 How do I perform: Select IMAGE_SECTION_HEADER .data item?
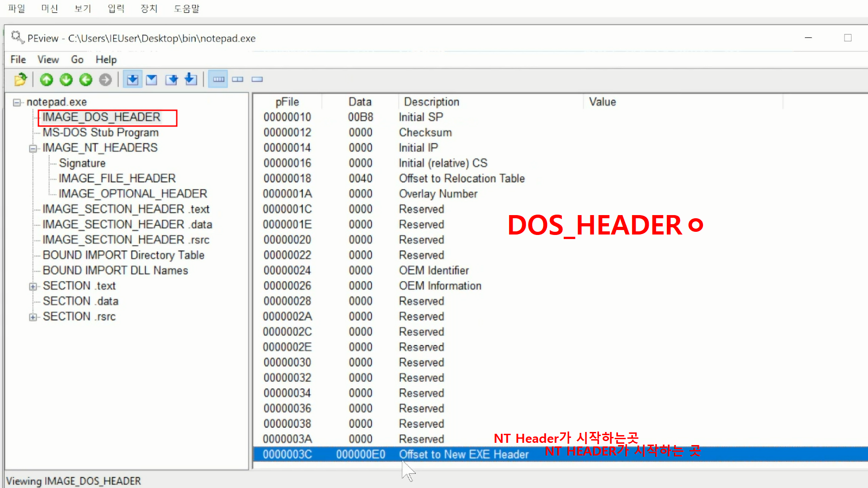click(127, 225)
